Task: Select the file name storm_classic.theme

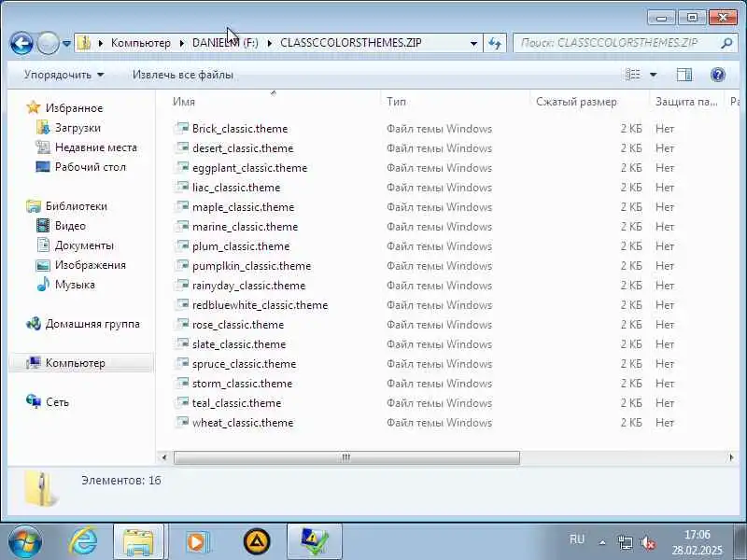Action: (x=242, y=383)
